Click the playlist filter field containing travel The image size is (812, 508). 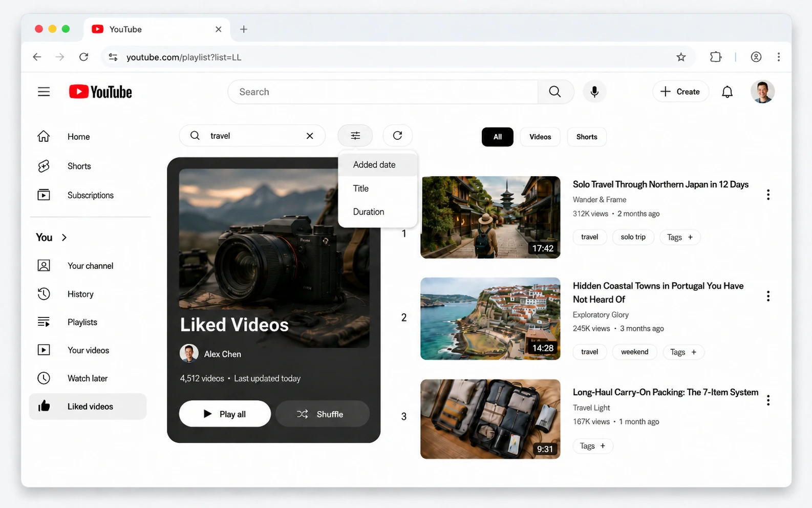[x=252, y=136]
